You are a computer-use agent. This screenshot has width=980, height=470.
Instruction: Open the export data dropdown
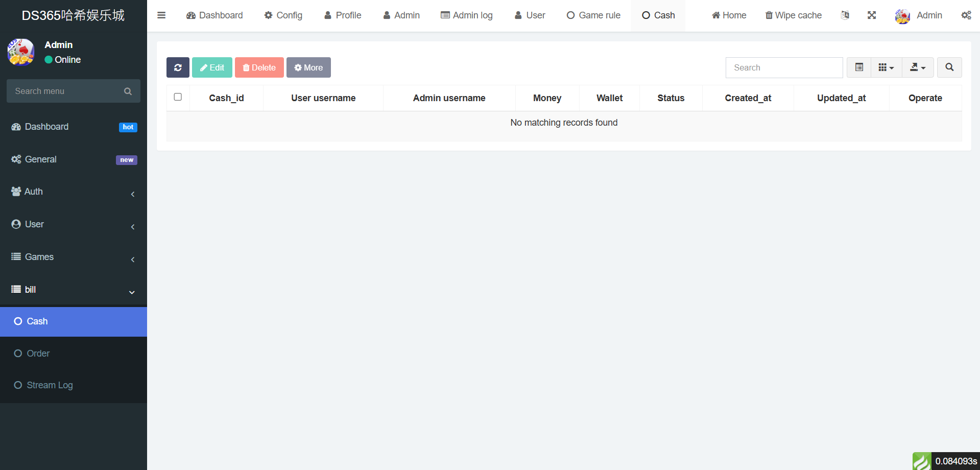[x=918, y=67]
